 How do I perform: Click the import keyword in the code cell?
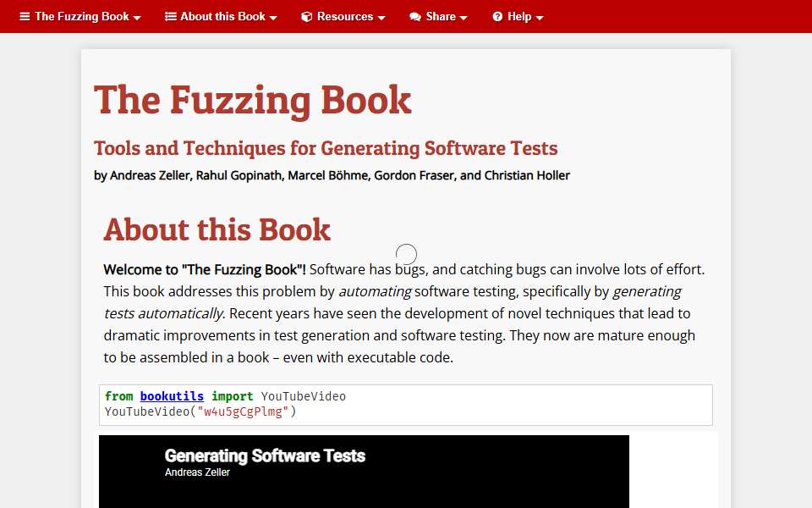pos(232,396)
